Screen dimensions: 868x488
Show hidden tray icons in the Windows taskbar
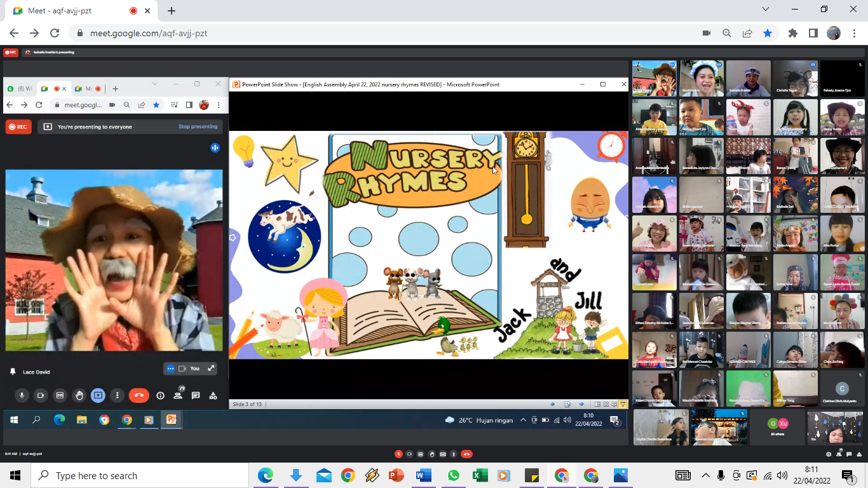coord(706,475)
